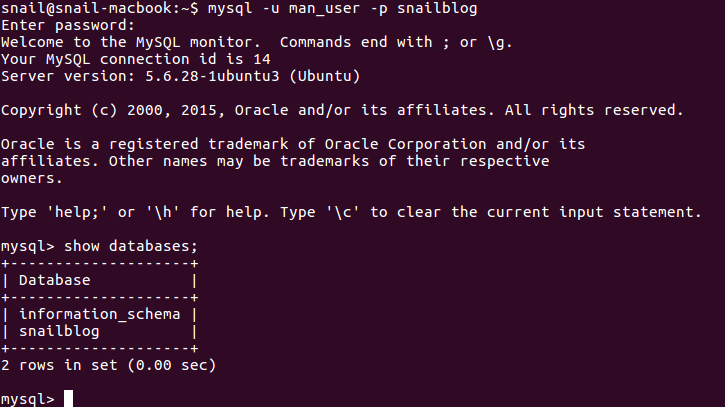
Task: Click the snail@snail-macbook shell prompt
Action: pos(98,8)
